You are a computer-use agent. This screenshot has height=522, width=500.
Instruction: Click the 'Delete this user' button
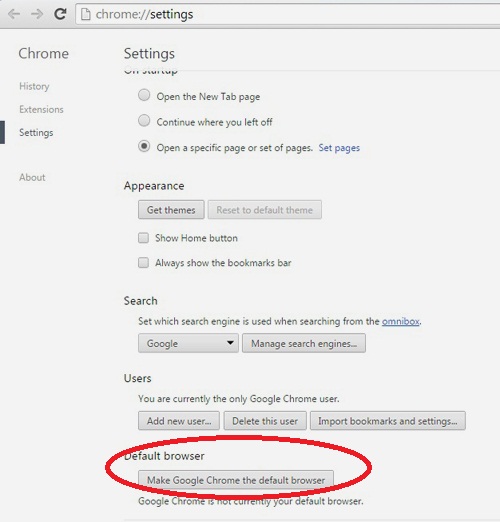click(265, 421)
